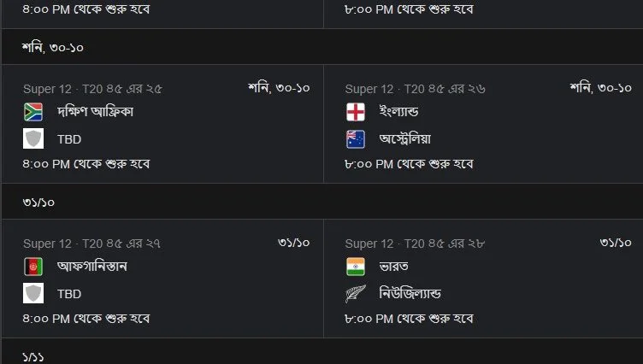
Task: Click the Australia flag icon
Action: (x=356, y=138)
